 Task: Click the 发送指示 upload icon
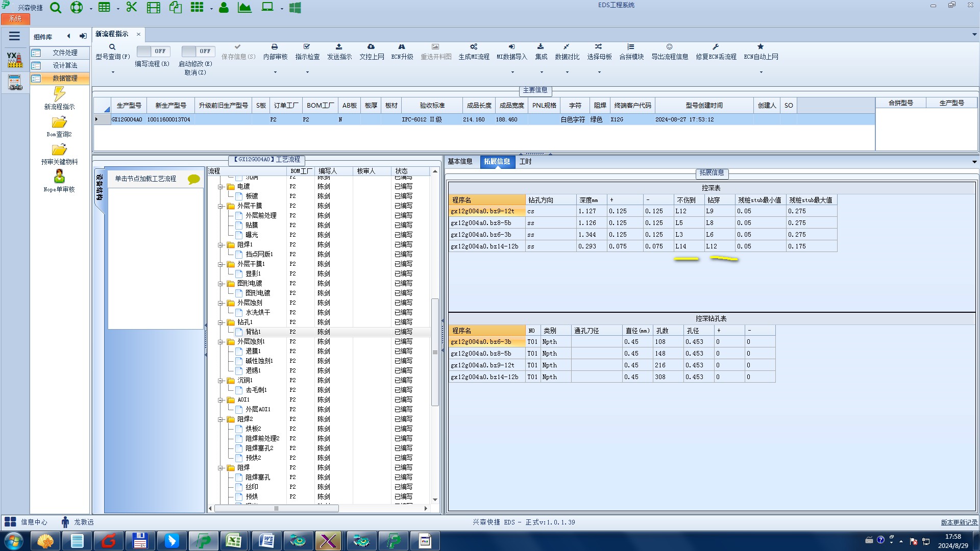339,47
